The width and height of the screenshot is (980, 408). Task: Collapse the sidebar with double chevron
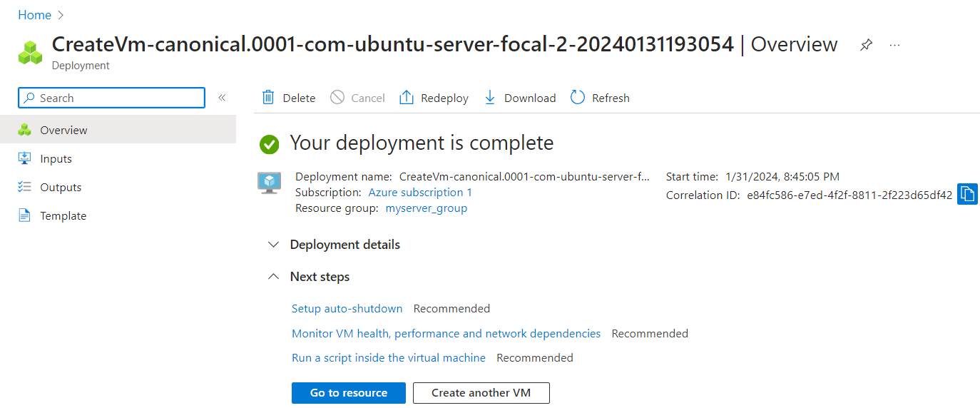pyautogui.click(x=222, y=98)
